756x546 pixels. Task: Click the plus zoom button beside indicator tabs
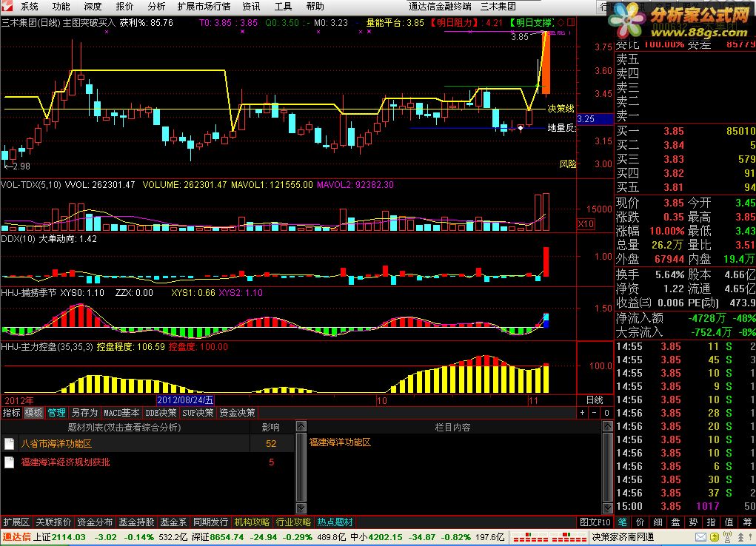tap(583, 413)
